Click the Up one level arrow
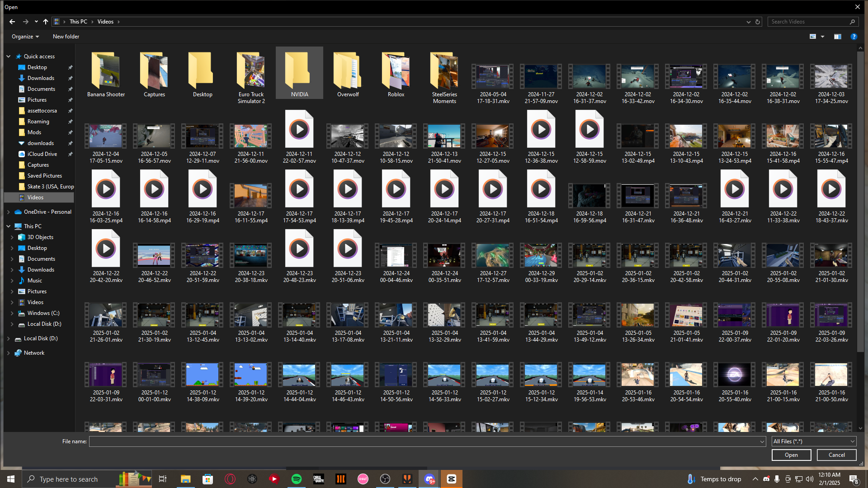This screenshot has width=868, height=488. coord(46,22)
